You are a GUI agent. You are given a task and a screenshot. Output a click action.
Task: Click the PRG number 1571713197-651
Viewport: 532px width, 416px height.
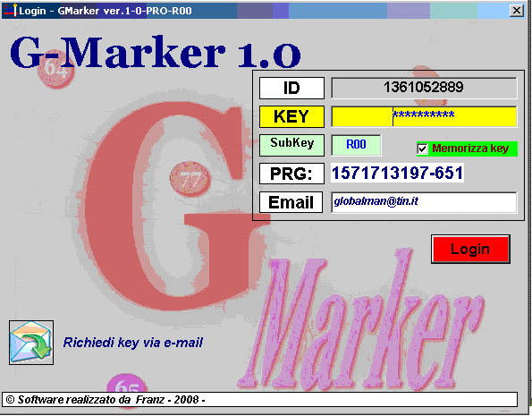[x=397, y=174]
